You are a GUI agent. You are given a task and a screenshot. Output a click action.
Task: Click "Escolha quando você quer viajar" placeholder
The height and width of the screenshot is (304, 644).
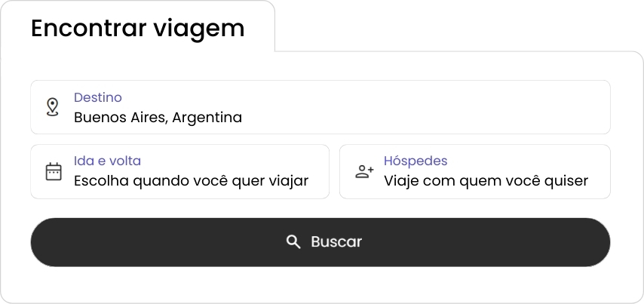[x=191, y=181]
